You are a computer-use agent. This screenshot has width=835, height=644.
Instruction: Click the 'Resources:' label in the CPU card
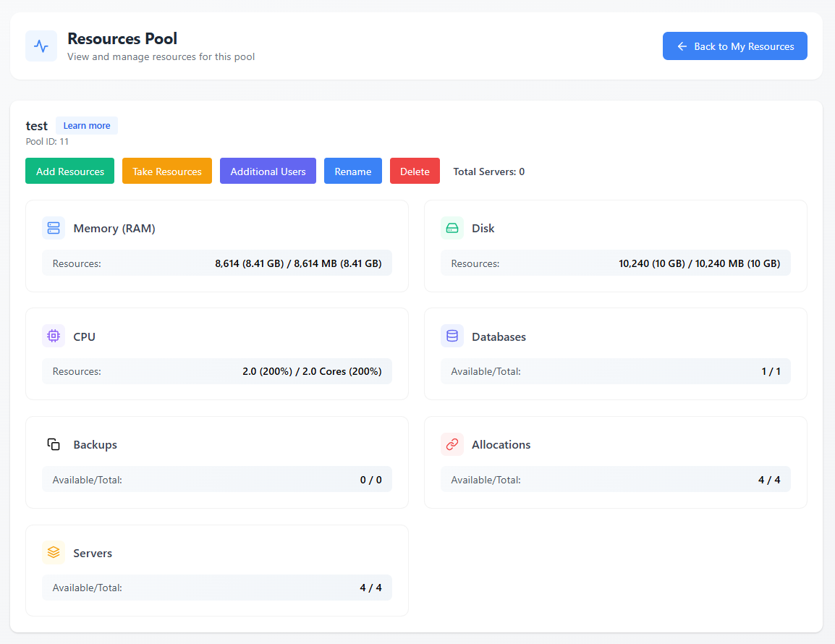[x=77, y=371]
